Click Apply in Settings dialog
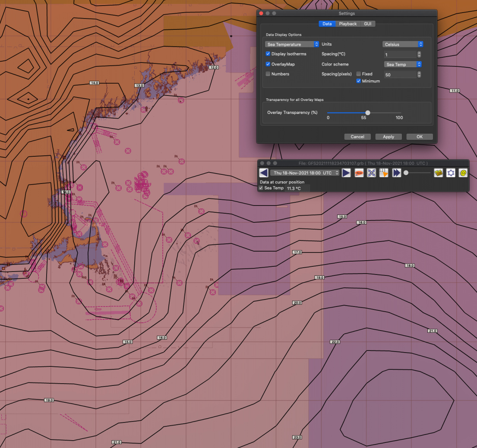Viewport: 477px width, 448px height. [389, 137]
